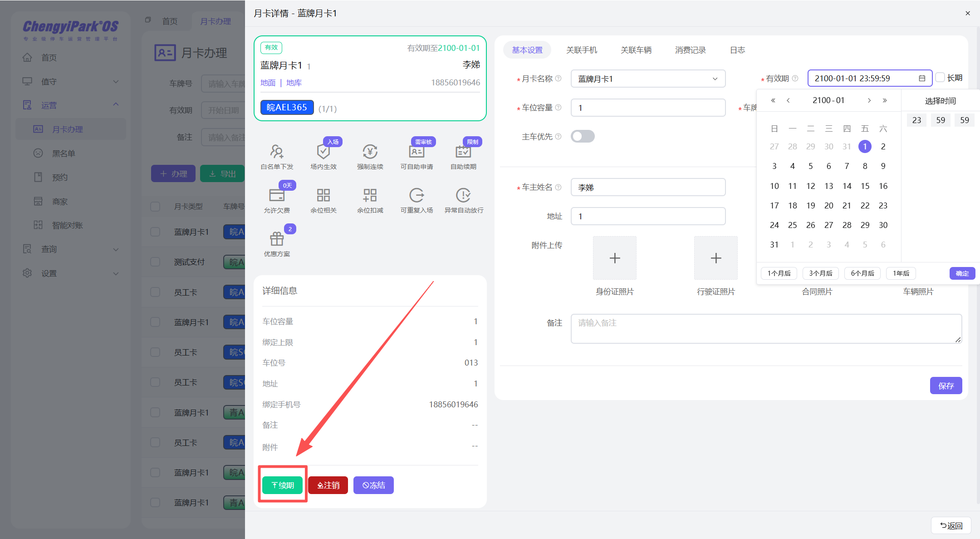Click the 异常自动放行 icon
The image size is (980, 539).
point(463,195)
